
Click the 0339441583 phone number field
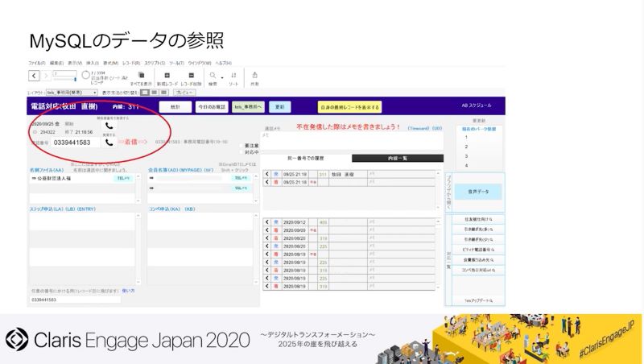click(76, 143)
